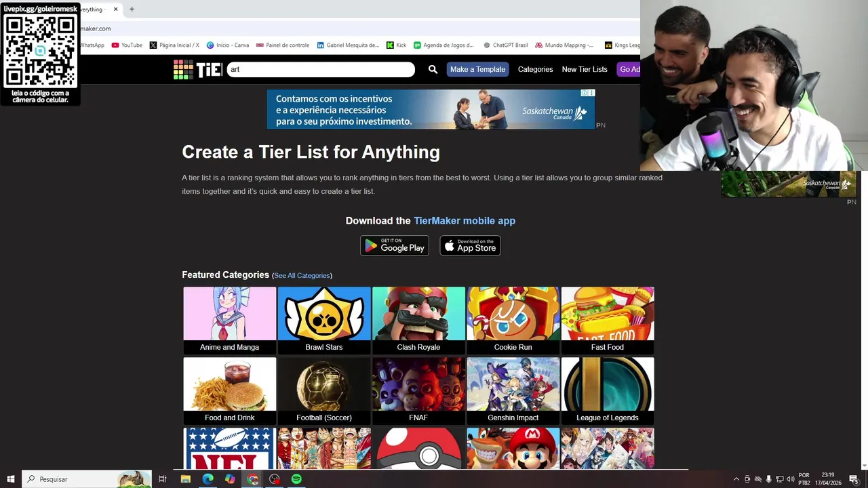The width and height of the screenshot is (868, 488).
Task: Open the Gabriel Mesquita LinkedIn bookmark
Action: coord(348,45)
